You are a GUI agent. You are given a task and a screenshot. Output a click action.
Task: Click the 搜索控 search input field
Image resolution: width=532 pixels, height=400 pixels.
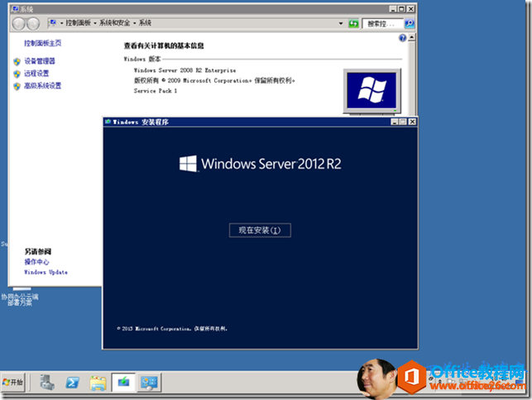click(x=382, y=23)
